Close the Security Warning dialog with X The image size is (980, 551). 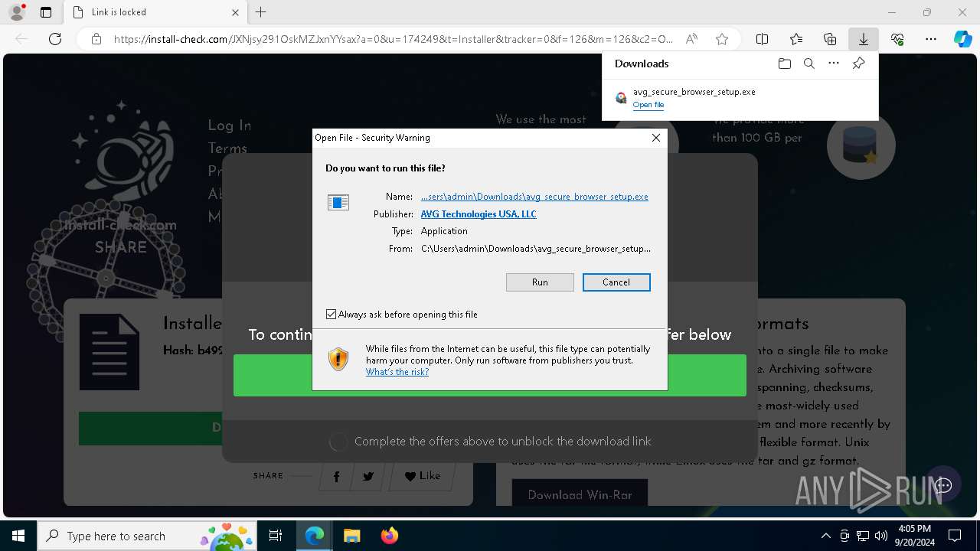tap(655, 138)
